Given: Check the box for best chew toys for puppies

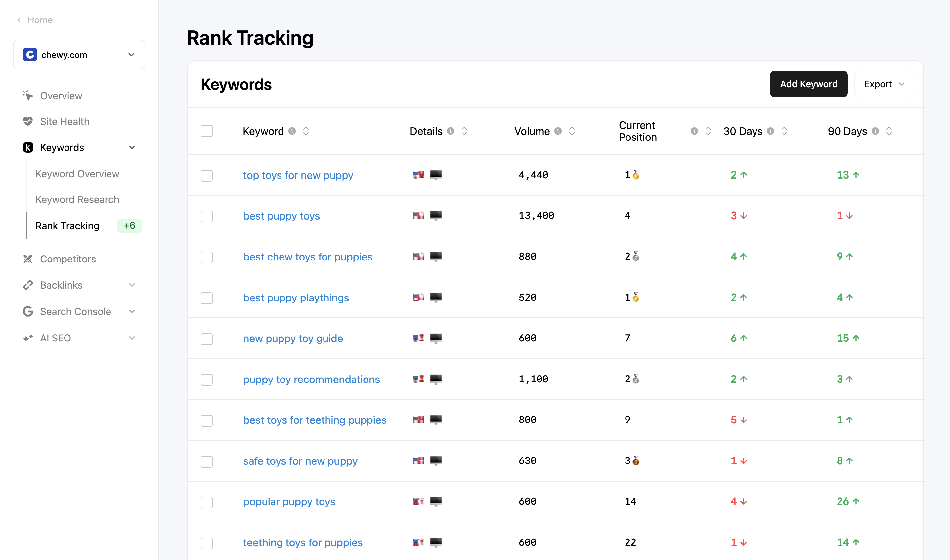Looking at the screenshot, I should pos(206,258).
